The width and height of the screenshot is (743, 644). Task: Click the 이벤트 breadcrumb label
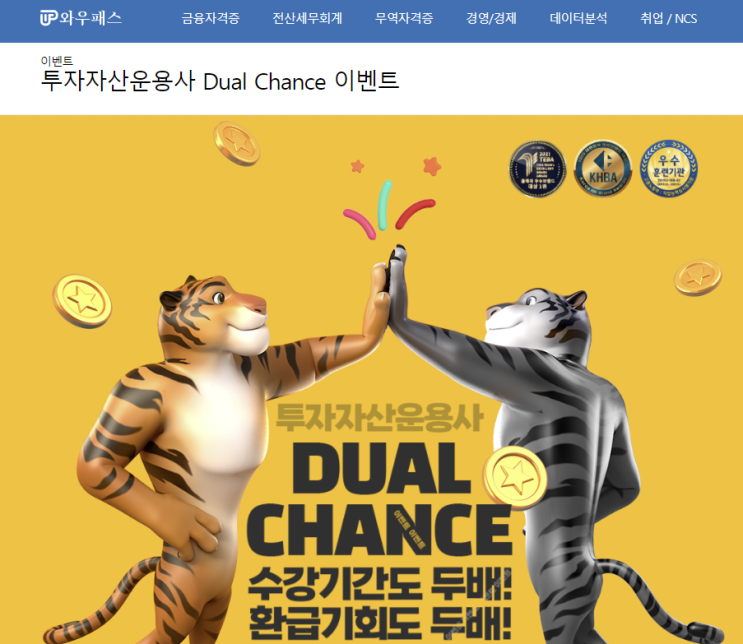point(56,61)
